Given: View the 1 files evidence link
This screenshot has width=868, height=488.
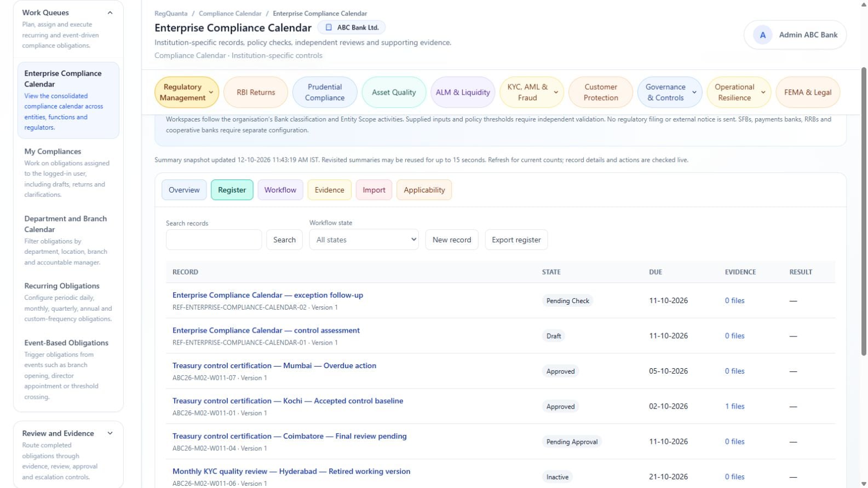Looking at the screenshot, I should click(734, 406).
